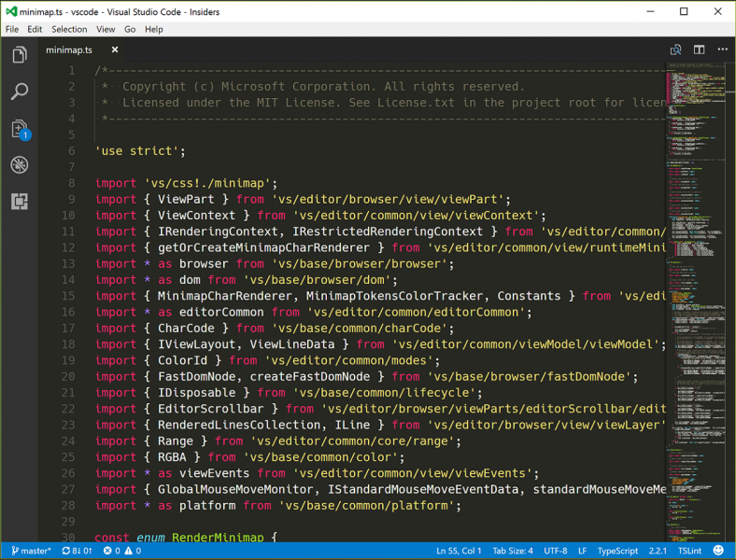The height and width of the screenshot is (560, 736).
Task: Open the Selection menu
Action: coord(69,29)
